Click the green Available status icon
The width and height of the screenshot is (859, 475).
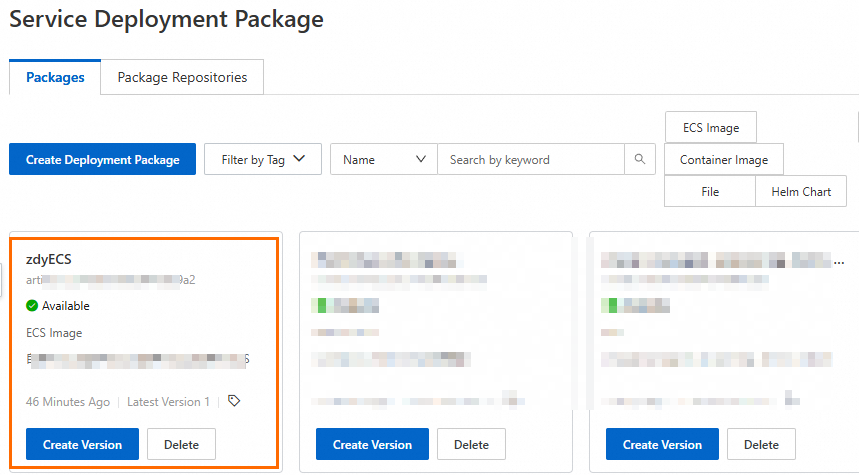[32, 306]
